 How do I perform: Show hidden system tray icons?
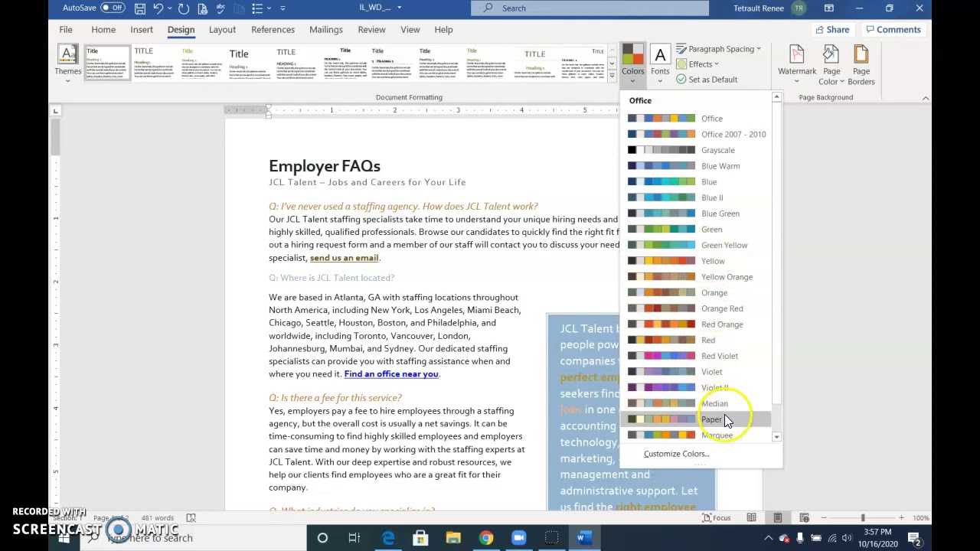click(769, 538)
